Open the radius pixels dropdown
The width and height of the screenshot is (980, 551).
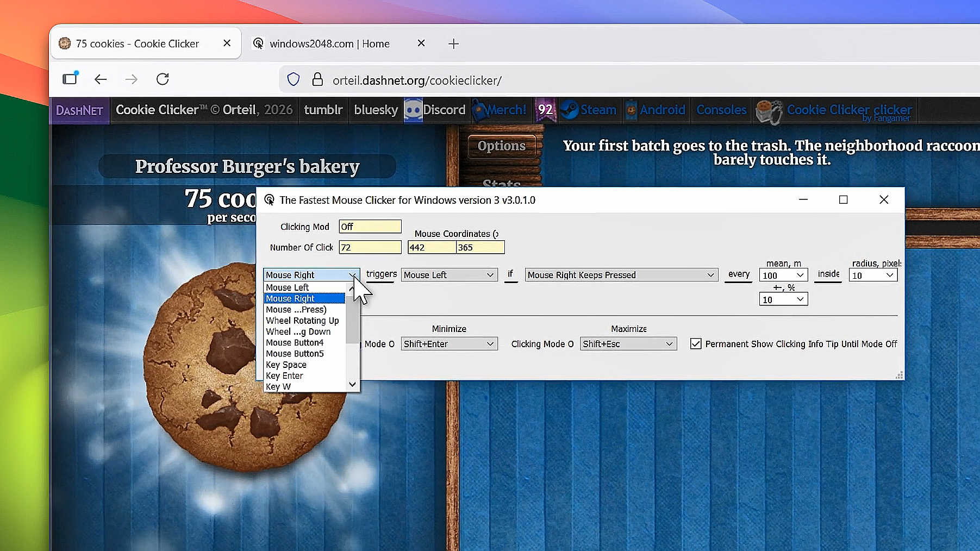pyautogui.click(x=872, y=274)
